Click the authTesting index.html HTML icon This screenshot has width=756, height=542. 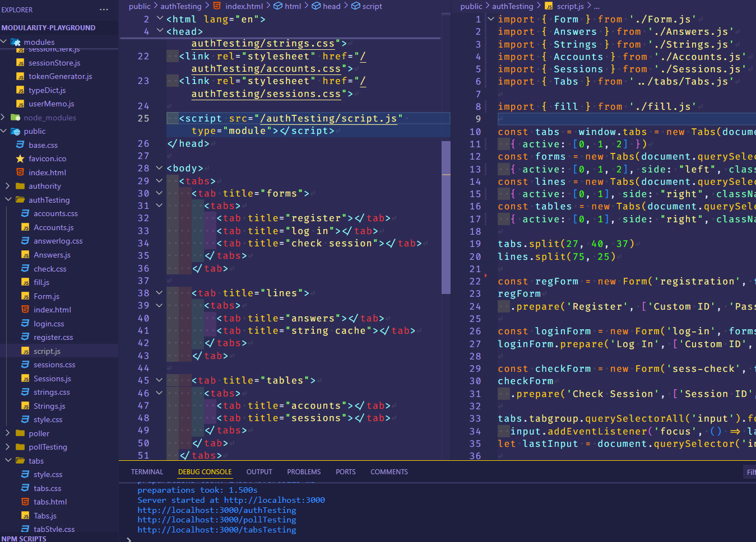tap(25, 310)
